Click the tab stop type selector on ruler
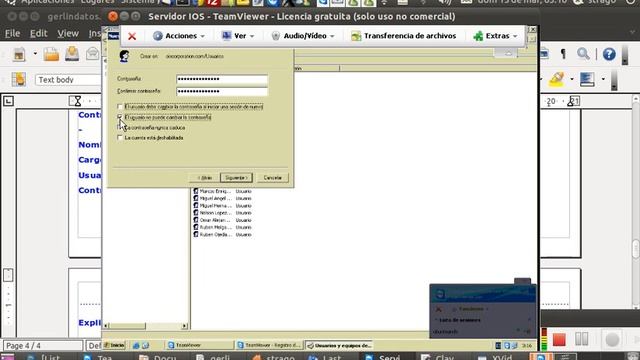Screen dimensions: 640x360 click(x=8, y=101)
